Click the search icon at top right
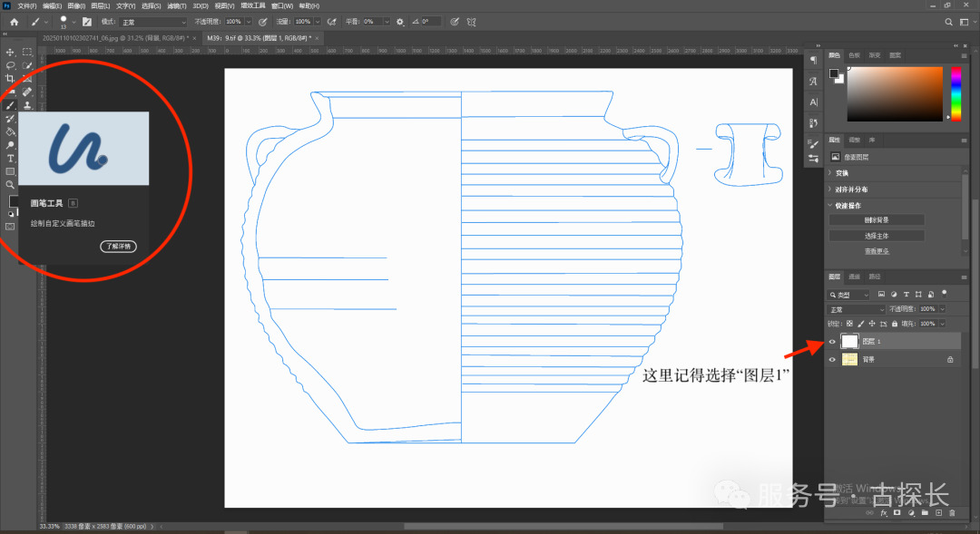The width and height of the screenshot is (980, 534). tap(948, 22)
